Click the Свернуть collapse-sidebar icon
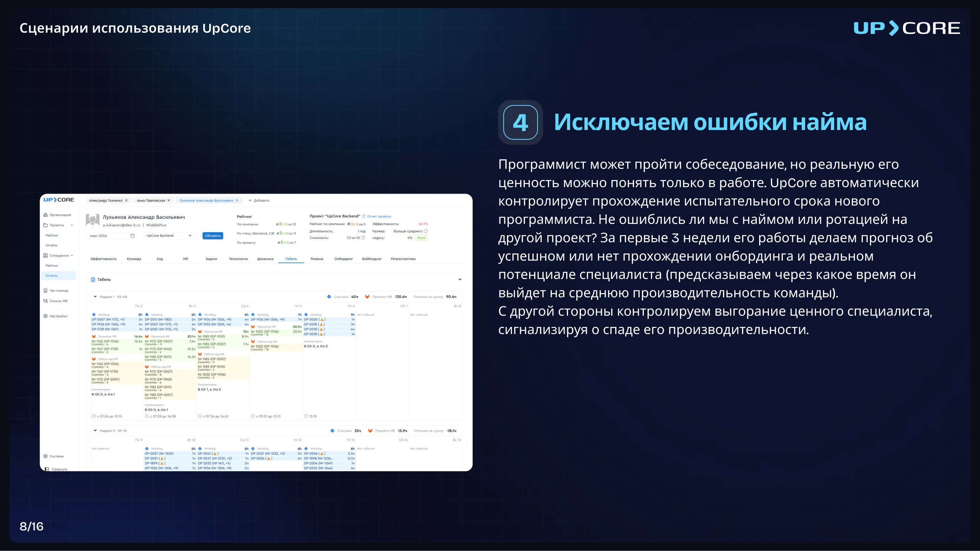The height and width of the screenshot is (551, 980). pos(47,469)
